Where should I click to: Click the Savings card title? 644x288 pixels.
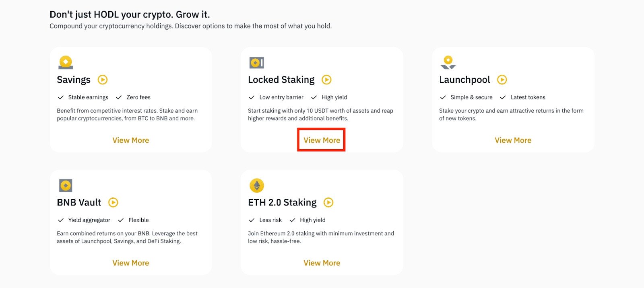point(74,80)
